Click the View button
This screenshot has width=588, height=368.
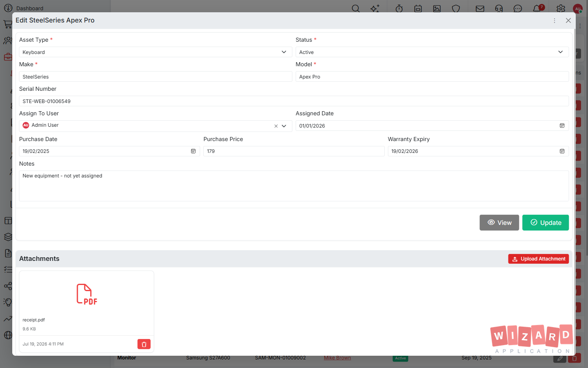[499, 222]
